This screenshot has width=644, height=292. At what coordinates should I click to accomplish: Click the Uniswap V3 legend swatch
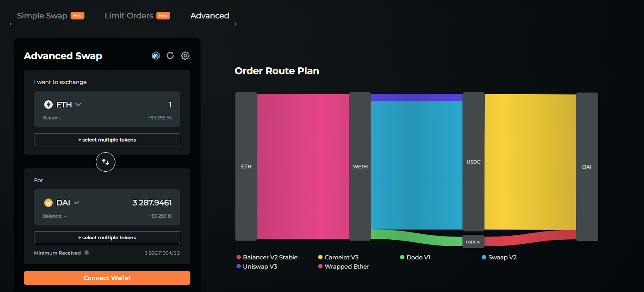(x=239, y=266)
